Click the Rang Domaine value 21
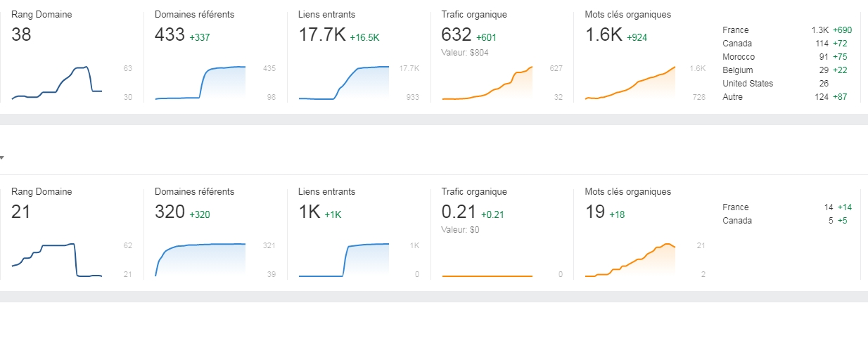 tap(21, 212)
